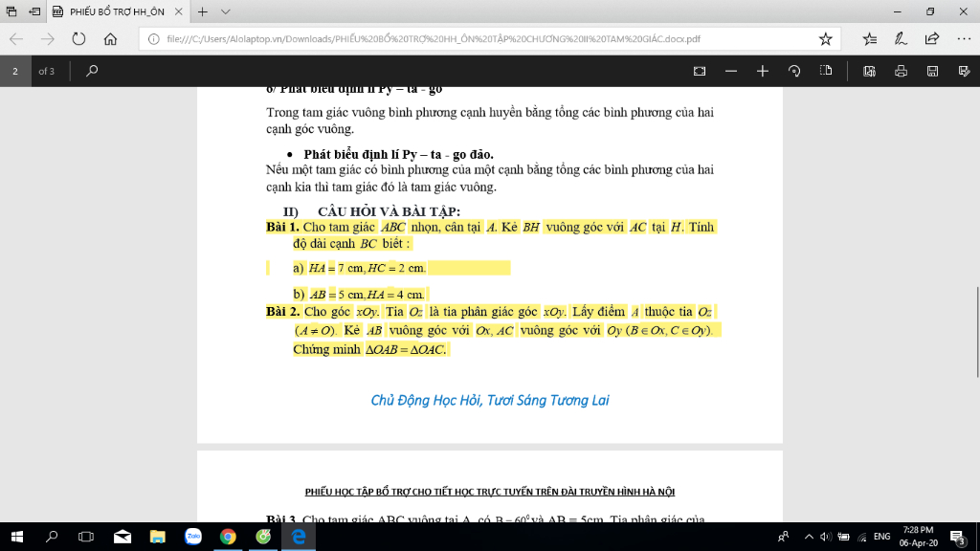Zoom in on the PDF

pyautogui.click(x=763, y=71)
